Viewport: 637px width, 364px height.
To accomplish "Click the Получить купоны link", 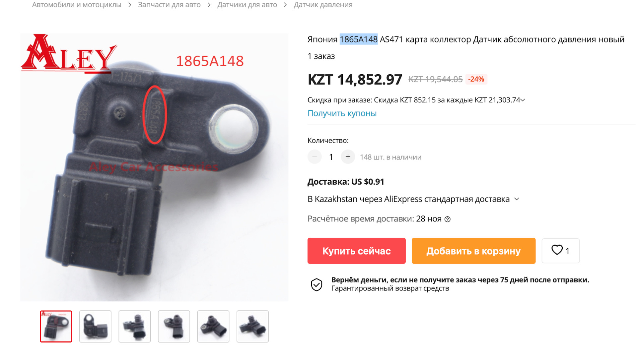I will [342, 113].
